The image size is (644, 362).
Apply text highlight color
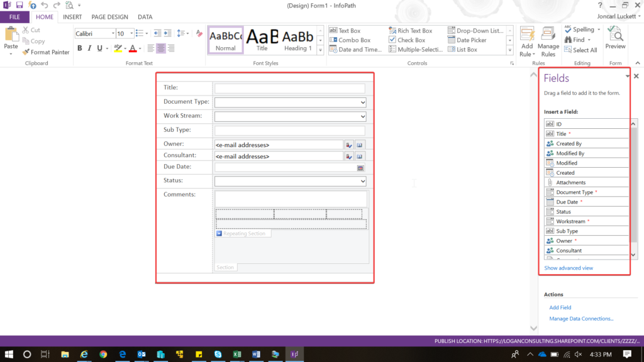pos(118,48)
